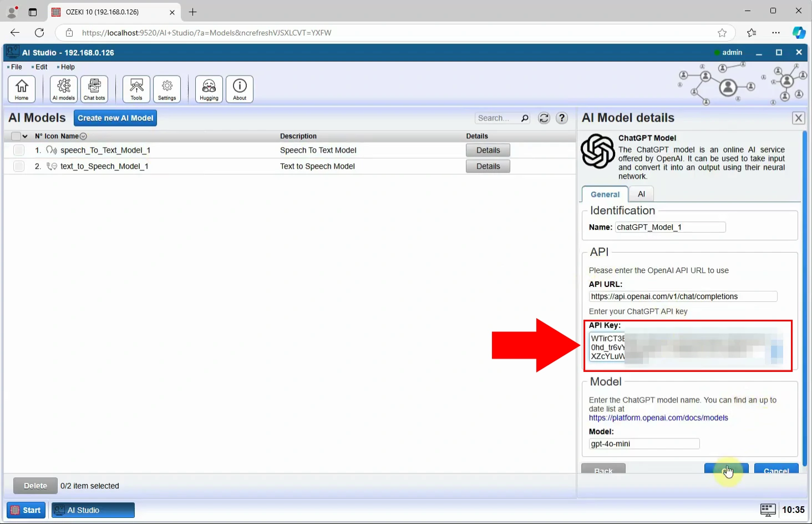
Task: Select AI Studio taskbar item
Action: [93, 510]
